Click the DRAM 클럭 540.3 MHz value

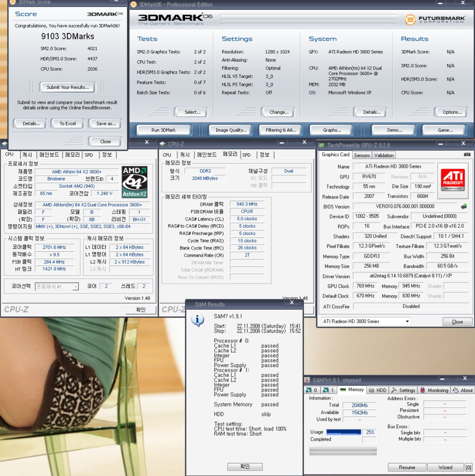coord(247,204)
